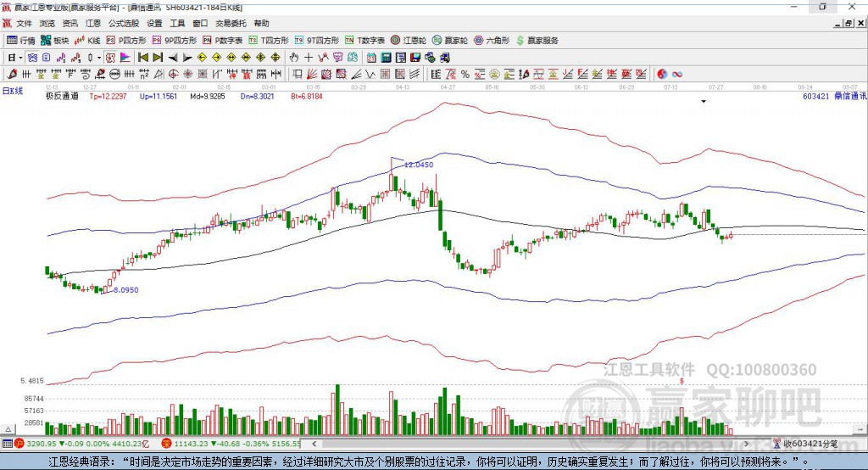Open the 文件 menu
Screen dimensions: 868x470
(24, 23)
